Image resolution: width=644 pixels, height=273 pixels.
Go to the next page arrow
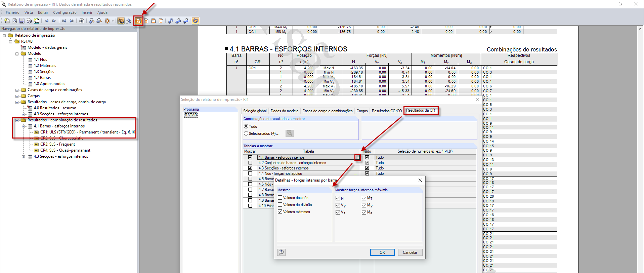54,21
